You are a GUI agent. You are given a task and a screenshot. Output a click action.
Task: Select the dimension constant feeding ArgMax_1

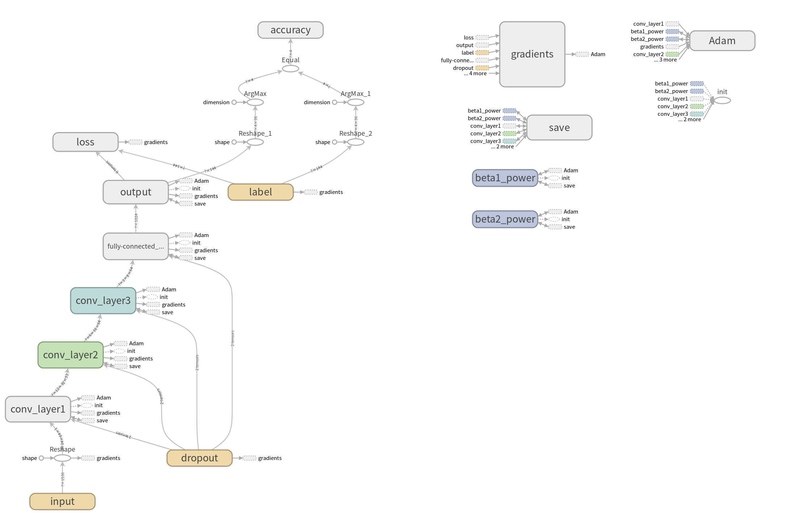(x=335, y=102)
